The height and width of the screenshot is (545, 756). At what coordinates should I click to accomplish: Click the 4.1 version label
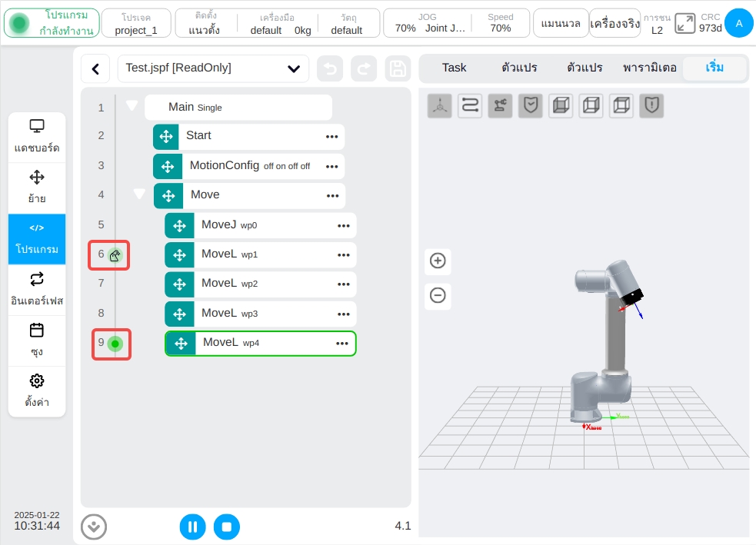pyautogui.click(x=402, y=526)
